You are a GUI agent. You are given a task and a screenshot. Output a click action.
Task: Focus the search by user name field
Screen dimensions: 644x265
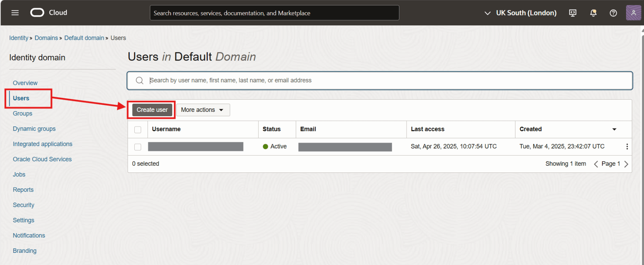pyautogui.click(x=387, y=80)
